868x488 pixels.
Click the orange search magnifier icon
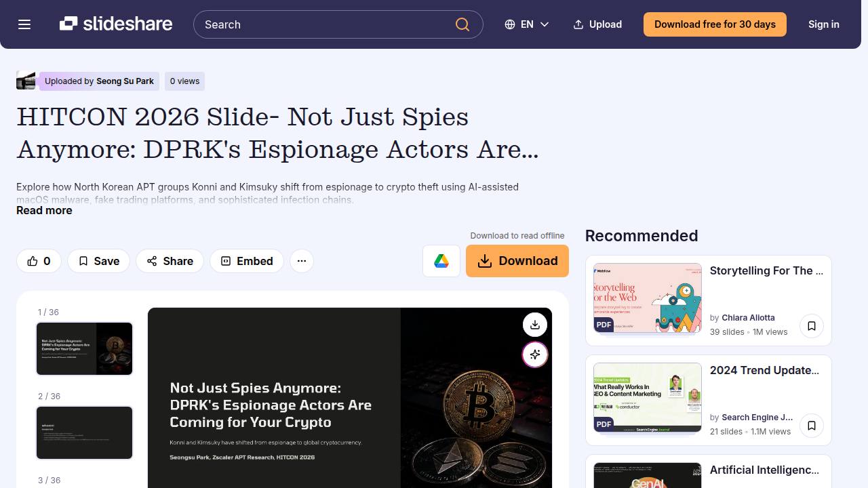click(x=462, y=24)
